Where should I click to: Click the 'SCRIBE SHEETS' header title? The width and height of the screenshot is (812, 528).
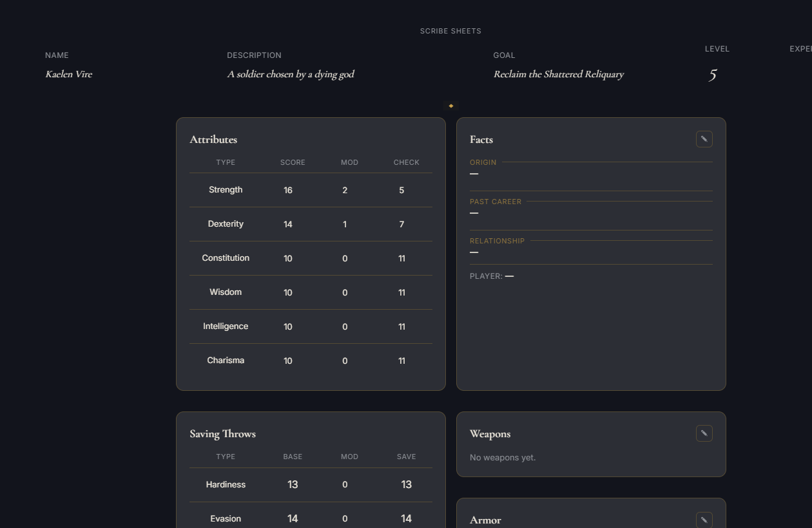coord(450,31)
